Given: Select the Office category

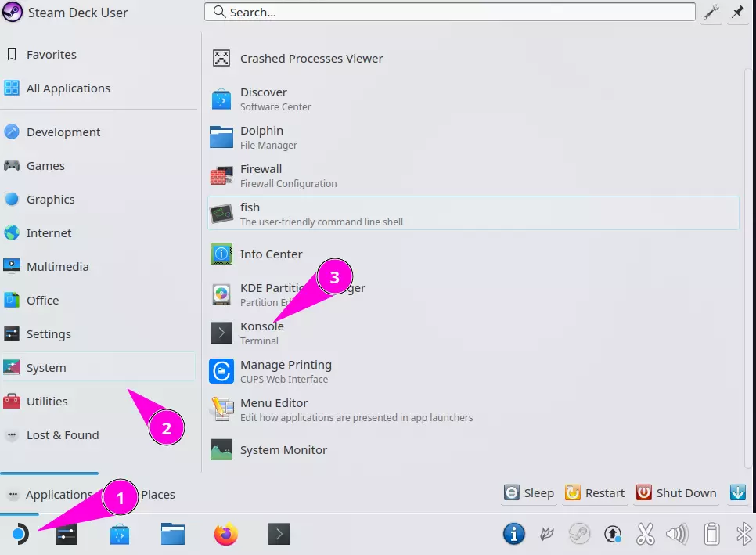Looking at the screenshot, I should click(x=99, y=300).
